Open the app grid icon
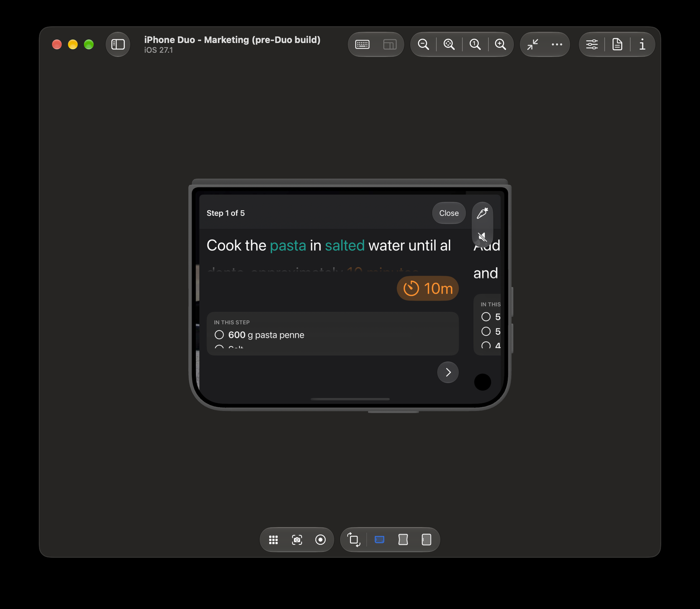Image resolution: width=700 pixels, height=609 pixels. pos(273,540)
